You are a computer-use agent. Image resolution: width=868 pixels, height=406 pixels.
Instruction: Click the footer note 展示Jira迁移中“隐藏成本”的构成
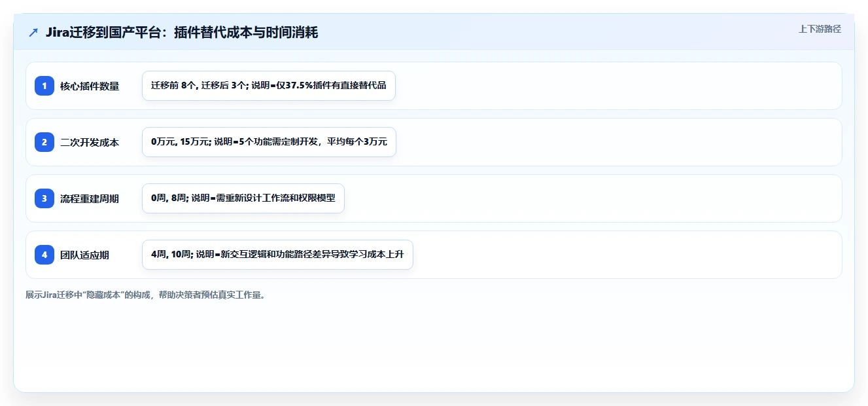(x=145, y=295)
